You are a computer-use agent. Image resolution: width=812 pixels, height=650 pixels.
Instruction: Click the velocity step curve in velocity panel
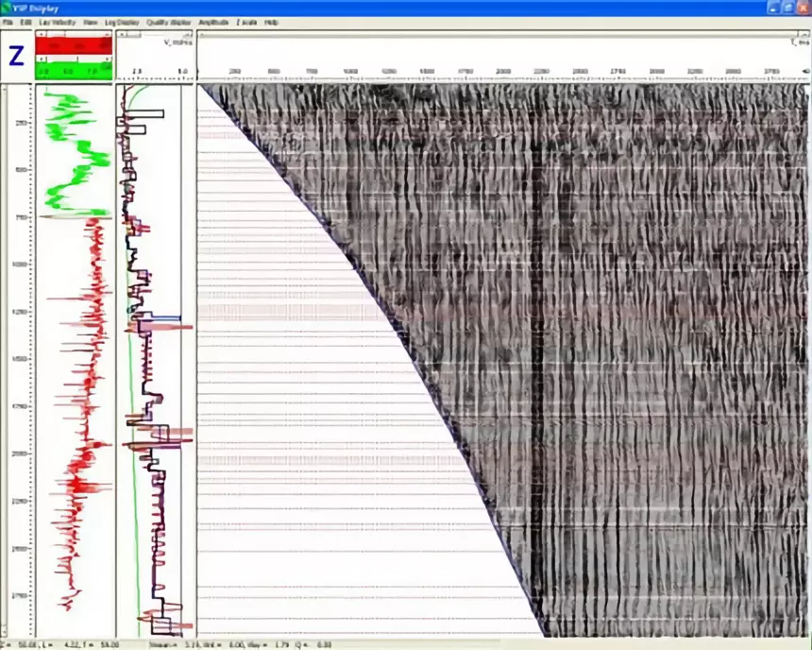tap(150, 363)
